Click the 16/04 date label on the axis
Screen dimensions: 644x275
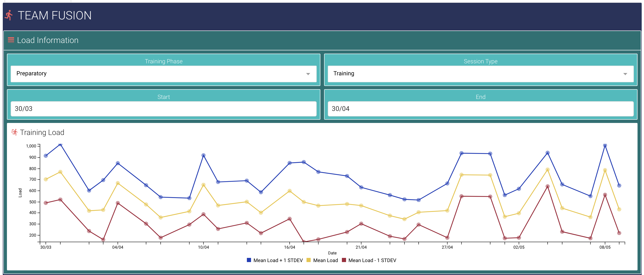pos(289,247)
